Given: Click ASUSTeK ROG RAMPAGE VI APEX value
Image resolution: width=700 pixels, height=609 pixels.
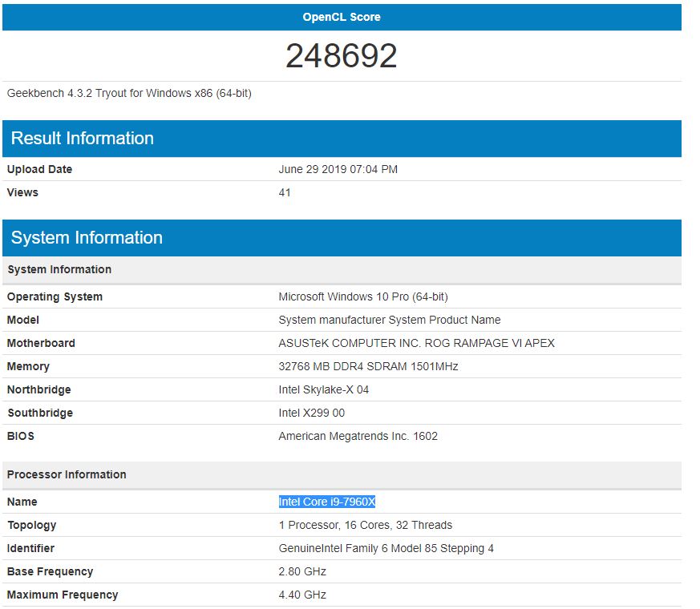Looking at the screenshot, I should pyautogui.click(x=416, y=343).
